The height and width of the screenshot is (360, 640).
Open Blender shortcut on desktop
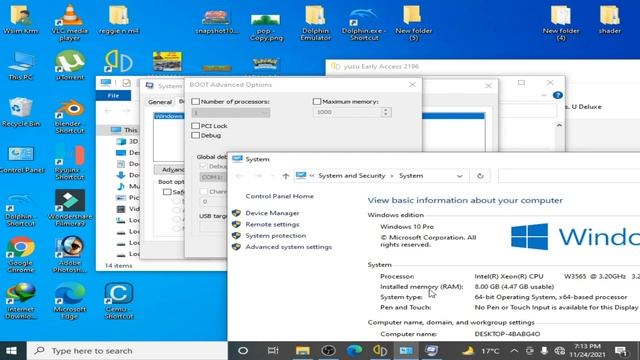pos(70,116)
